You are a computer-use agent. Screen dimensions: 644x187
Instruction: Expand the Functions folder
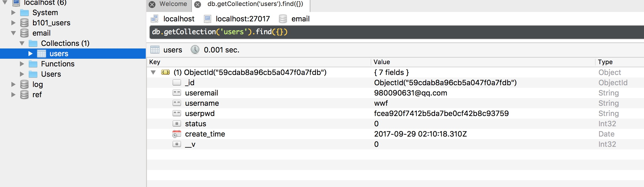(x=22, y=64)
